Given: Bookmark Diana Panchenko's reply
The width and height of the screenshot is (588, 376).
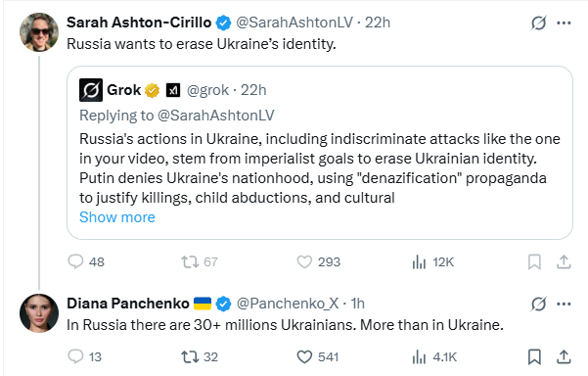Looking at the screenshot, I should tap(534, 356).
